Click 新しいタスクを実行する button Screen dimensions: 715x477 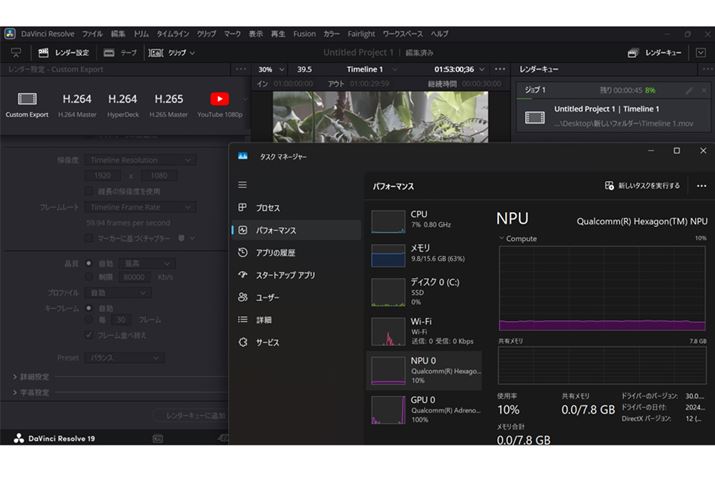pyautogui.click(x=641, y=186)
